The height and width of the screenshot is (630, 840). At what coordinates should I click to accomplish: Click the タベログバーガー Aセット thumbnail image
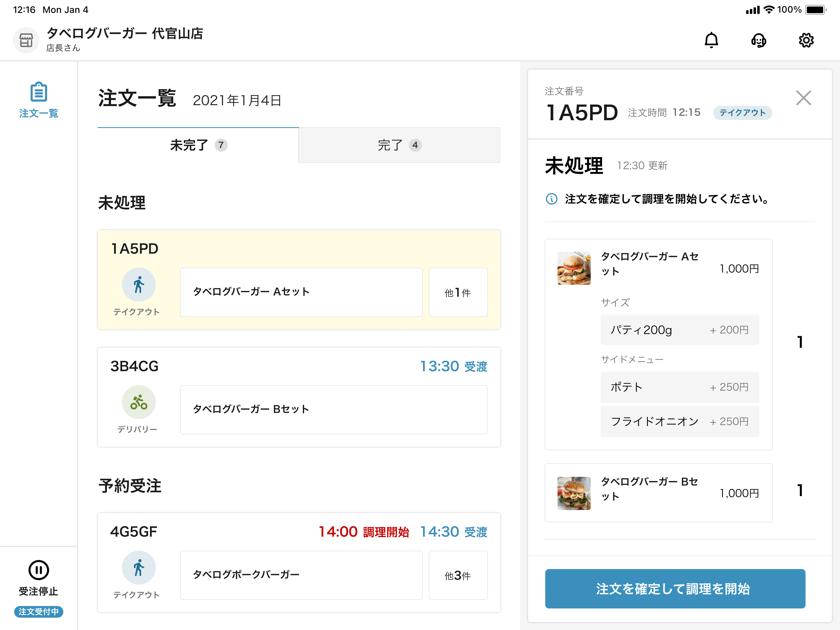(573, 268)
